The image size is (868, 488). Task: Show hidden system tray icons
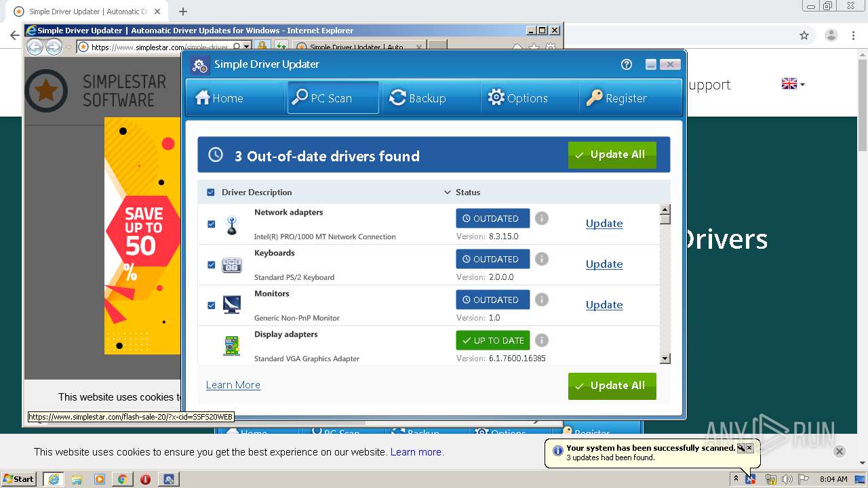[x=735, y=479]
